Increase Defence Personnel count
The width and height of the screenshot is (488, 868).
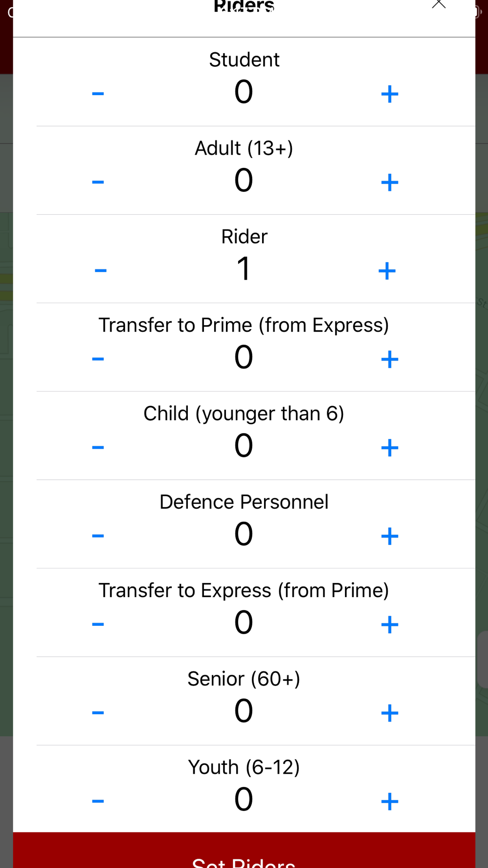click(389, 536)
